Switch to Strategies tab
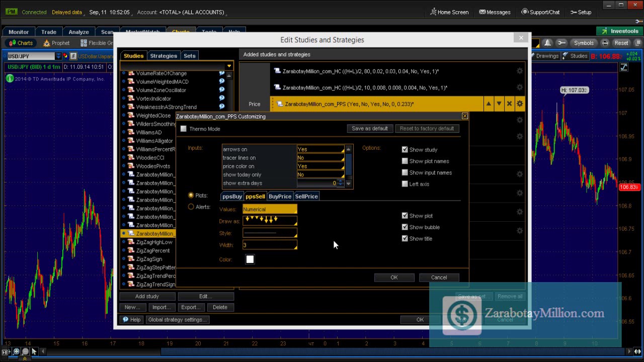 (164, 56)
